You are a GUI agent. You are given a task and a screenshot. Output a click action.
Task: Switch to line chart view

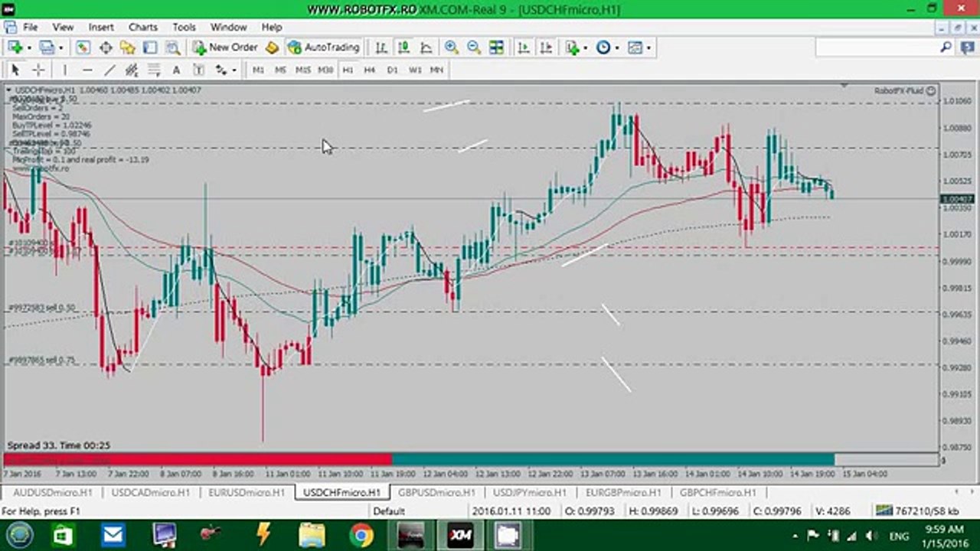426,47
